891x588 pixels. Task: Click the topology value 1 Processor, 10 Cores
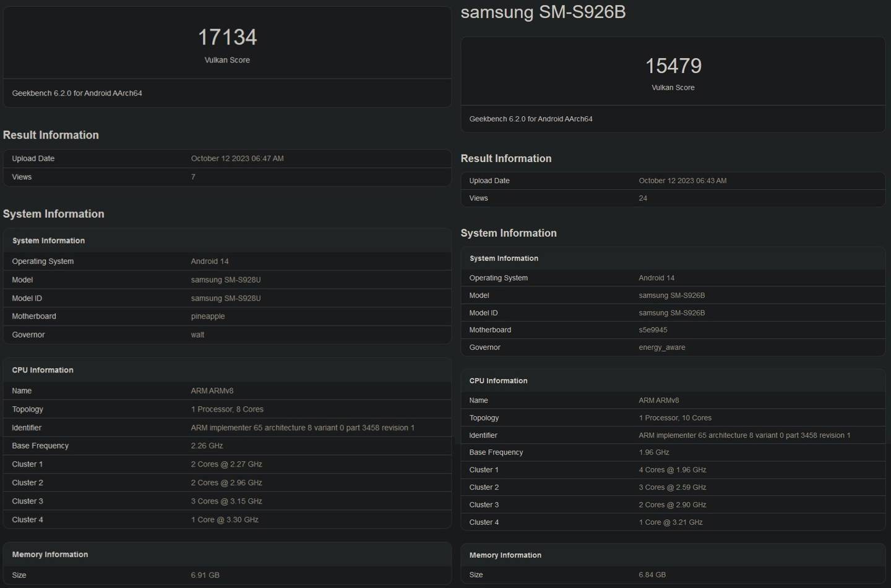coord(675,418)
